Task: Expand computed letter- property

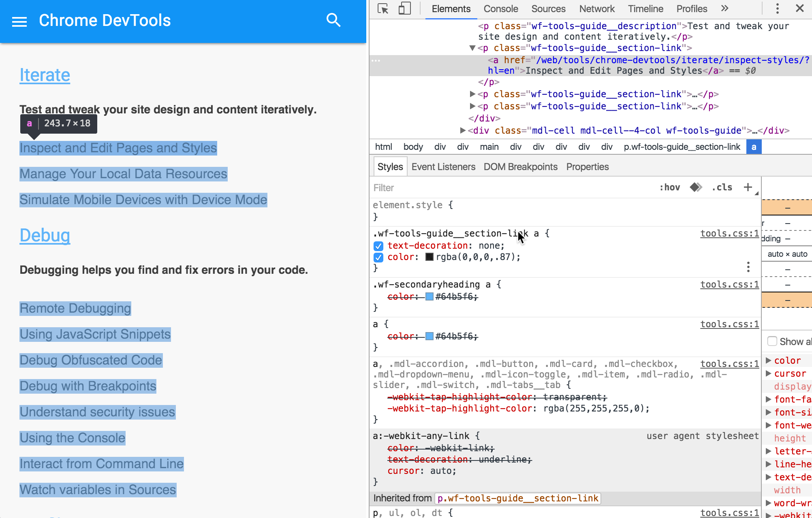Action: pyautogui.click(x=768, y=451)
